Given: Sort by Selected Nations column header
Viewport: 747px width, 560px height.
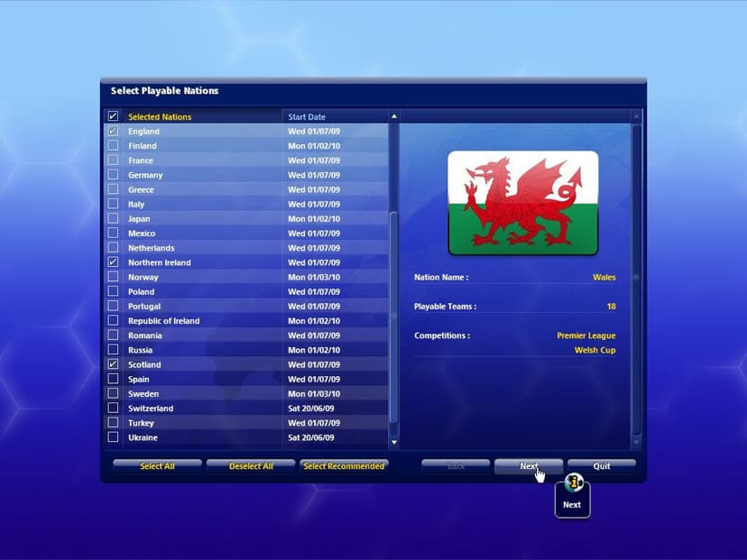Looking at the screenshot, I should pyautogui.click(x=160, y=116).
